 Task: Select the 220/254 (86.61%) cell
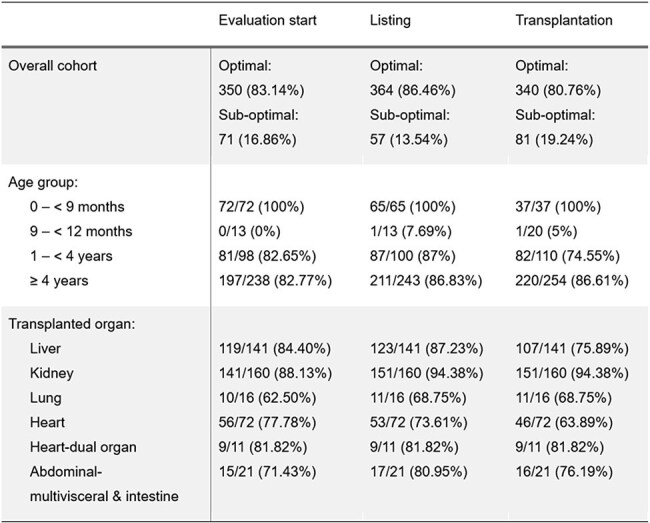[572, 281]
